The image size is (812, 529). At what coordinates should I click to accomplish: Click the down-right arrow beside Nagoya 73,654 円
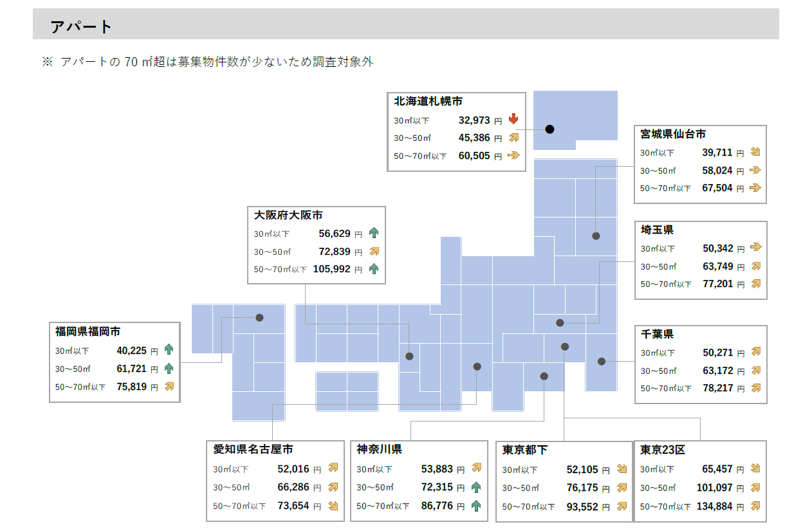[333, 506]
